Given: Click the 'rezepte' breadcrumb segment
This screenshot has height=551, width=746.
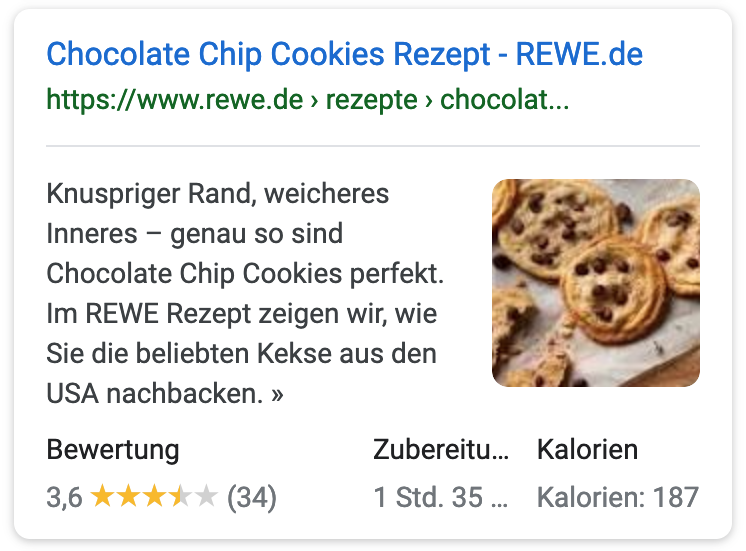Looking at the screenshot, I should 372,100.
